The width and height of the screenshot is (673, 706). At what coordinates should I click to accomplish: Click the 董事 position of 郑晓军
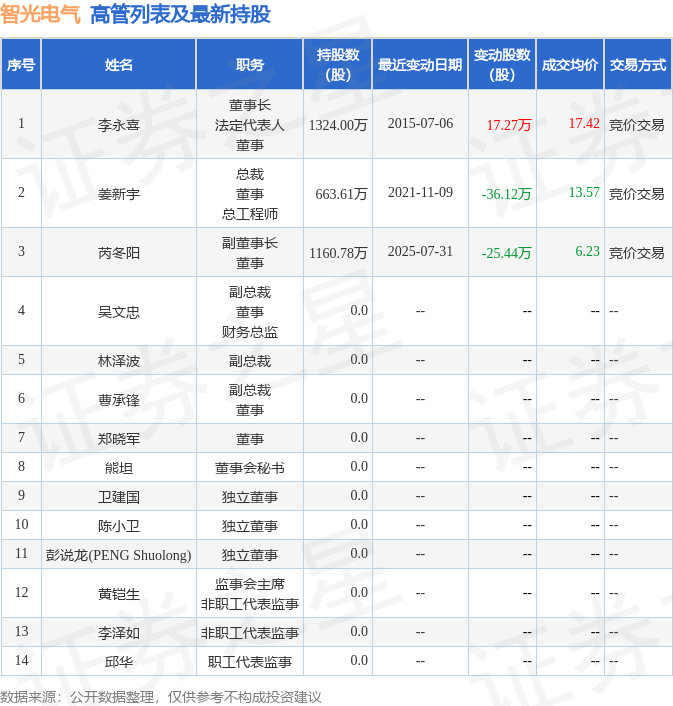pyautogui.click(x=250, y=439)
